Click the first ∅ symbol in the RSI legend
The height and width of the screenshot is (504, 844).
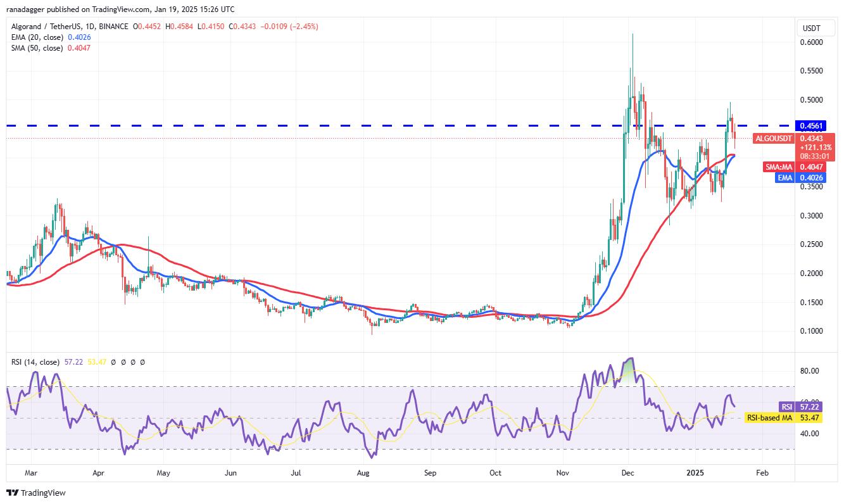[x=113, y=362]
